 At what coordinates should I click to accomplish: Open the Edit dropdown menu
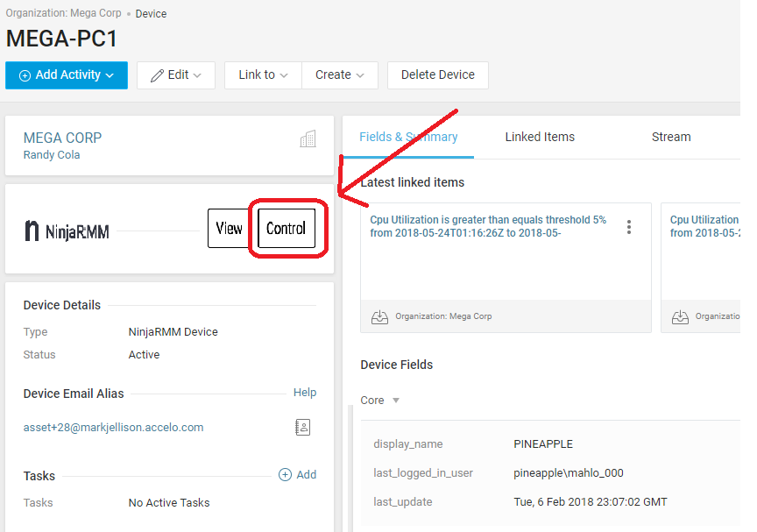(176, 75)
